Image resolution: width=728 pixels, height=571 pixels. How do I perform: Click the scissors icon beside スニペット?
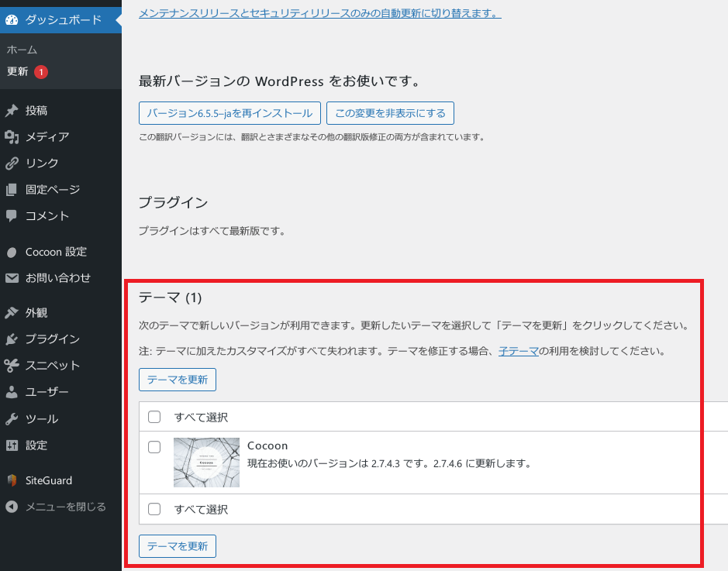(12, 366)
